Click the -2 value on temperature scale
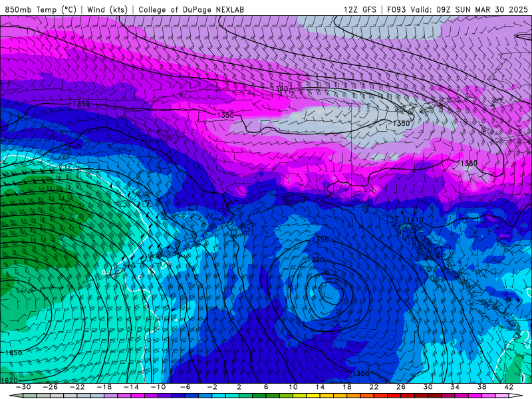The image size is (532, 399). pyautogui.click(x=212, y=387)
